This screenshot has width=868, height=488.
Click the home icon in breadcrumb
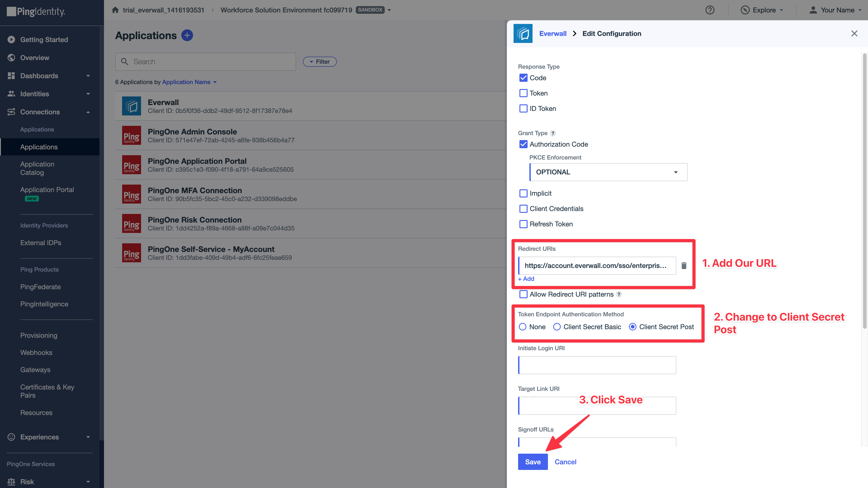115,10
